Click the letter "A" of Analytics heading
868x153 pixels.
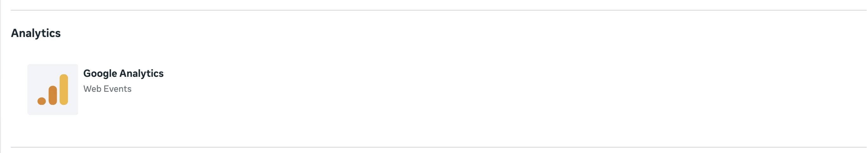tap(15, 33)
